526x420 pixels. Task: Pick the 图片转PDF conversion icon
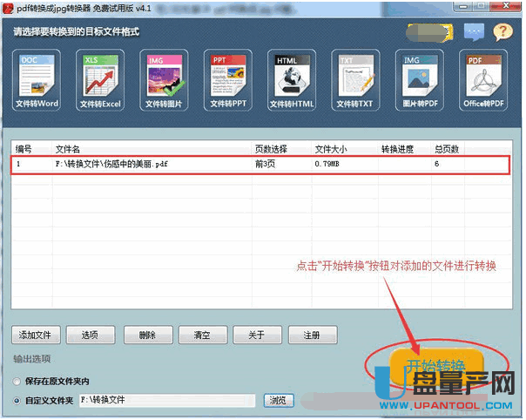(x=421, y=80)
